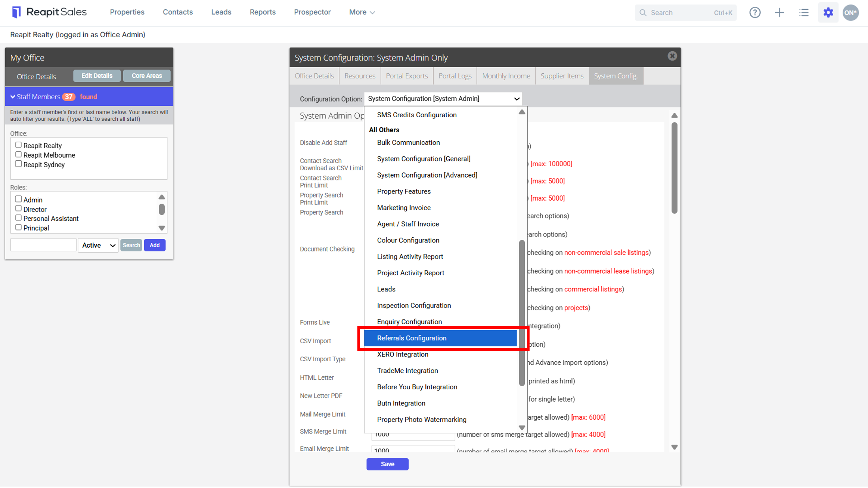Select Property Photo Watermarking option
The image size is (868, 488).
pyautogui.click(x=440, y=420)
